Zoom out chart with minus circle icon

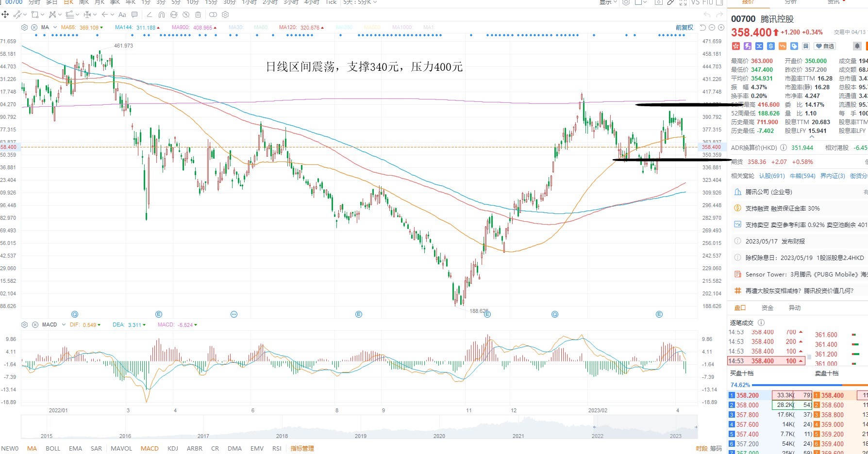pos(712,28)
